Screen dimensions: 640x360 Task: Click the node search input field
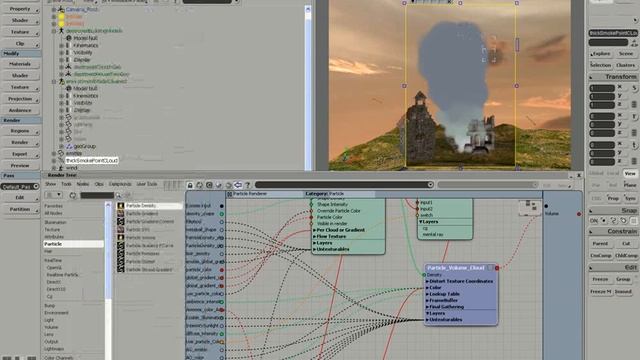point(97,196)
